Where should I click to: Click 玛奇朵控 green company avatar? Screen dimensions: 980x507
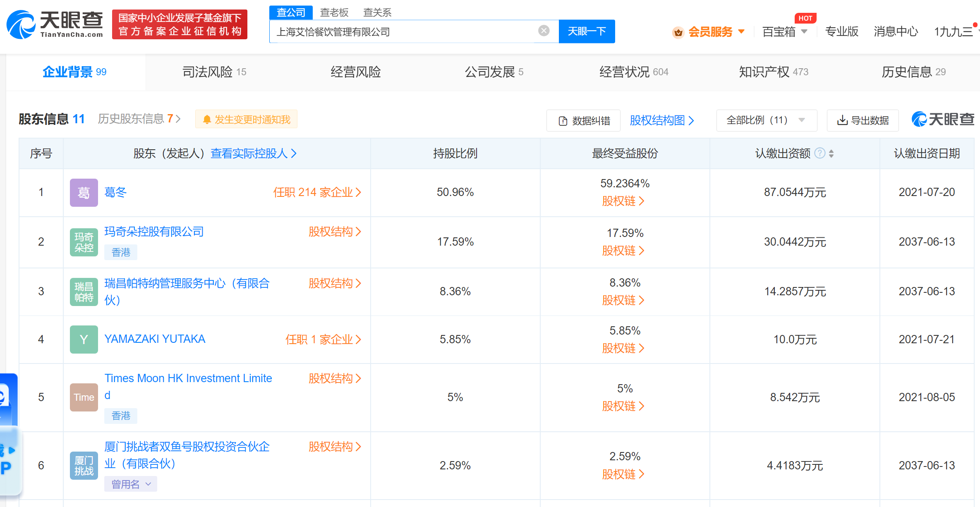84,242
